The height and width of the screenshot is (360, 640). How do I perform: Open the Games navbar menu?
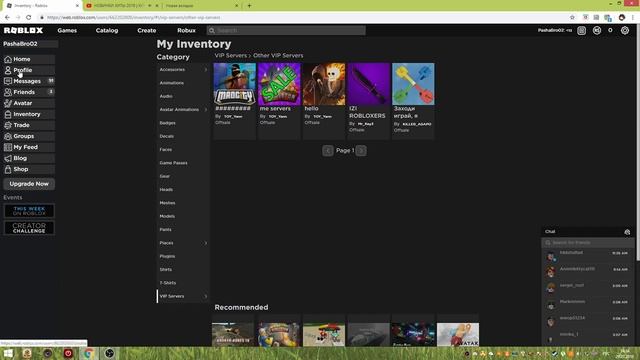point(67,31)
